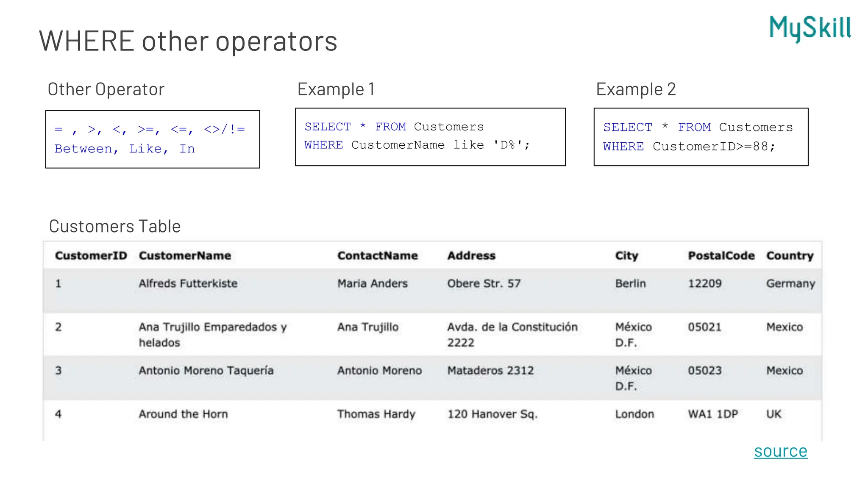Image resolution: width=868 pixels, height=488 pixels.
Task: Click the Country column header
Action: pyautogui.click(x=790, y=256)
